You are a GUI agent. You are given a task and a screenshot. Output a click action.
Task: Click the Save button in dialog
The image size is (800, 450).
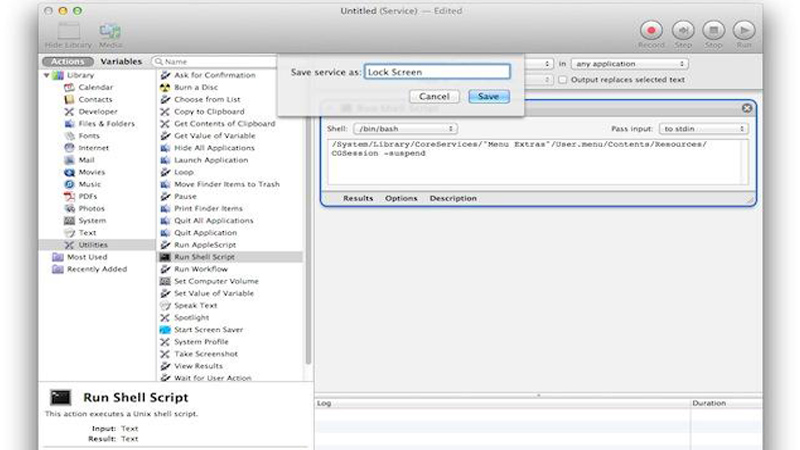489,97
